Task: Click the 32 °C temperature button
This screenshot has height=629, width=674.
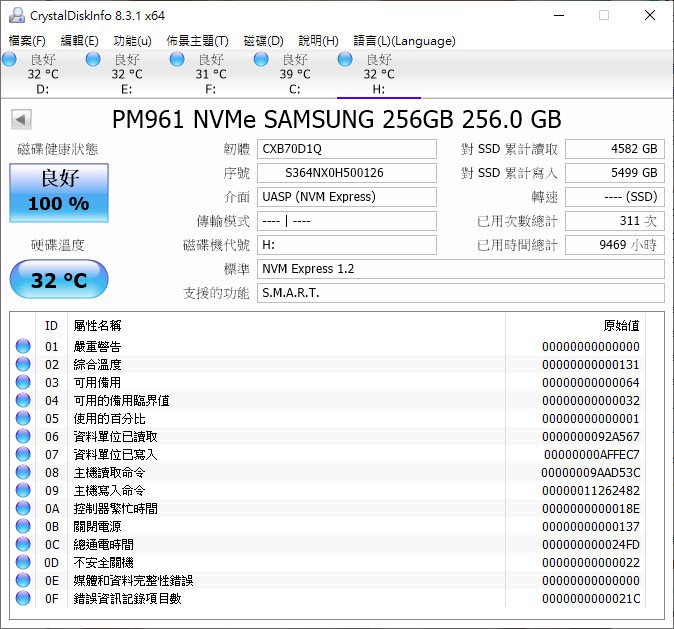Action: (x=59, y=279)
